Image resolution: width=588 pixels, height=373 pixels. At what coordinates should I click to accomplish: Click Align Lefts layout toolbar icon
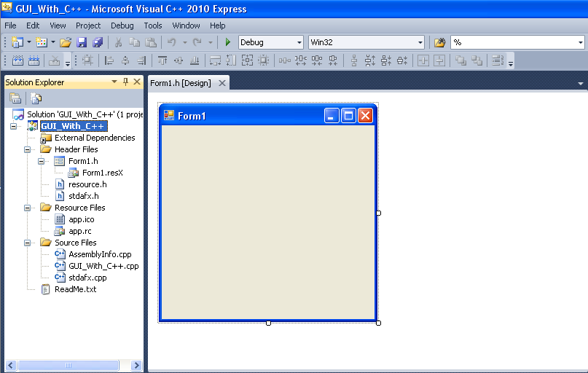pyautogui.click(x=110, y=61)
